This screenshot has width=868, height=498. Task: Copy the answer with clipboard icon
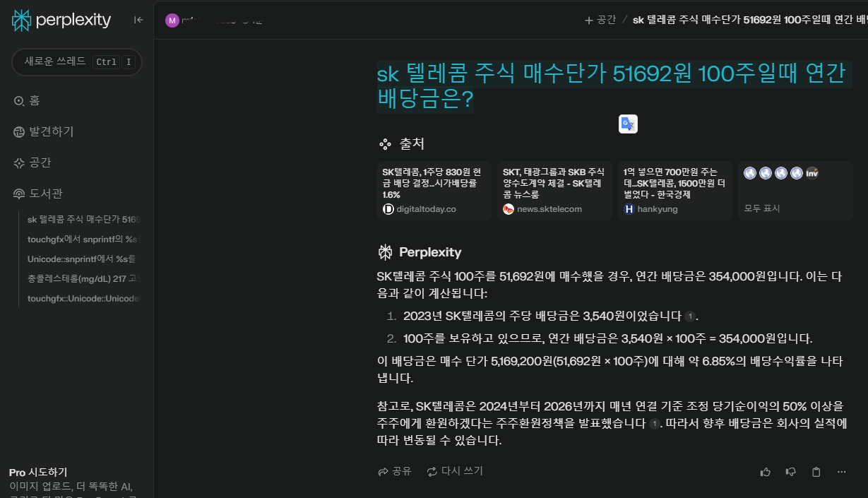coord(816,472)
